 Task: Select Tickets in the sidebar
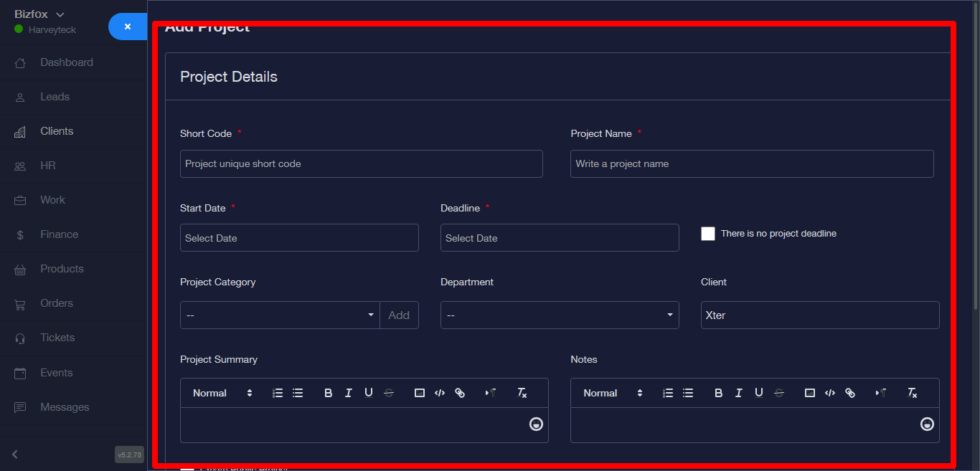(x=57, y=338)
